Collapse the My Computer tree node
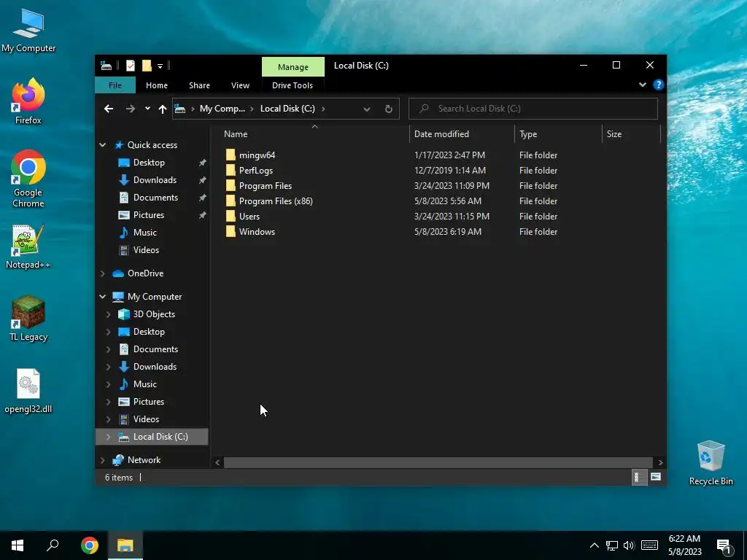This screenshot has height=560, width=747. click(102, 297)
